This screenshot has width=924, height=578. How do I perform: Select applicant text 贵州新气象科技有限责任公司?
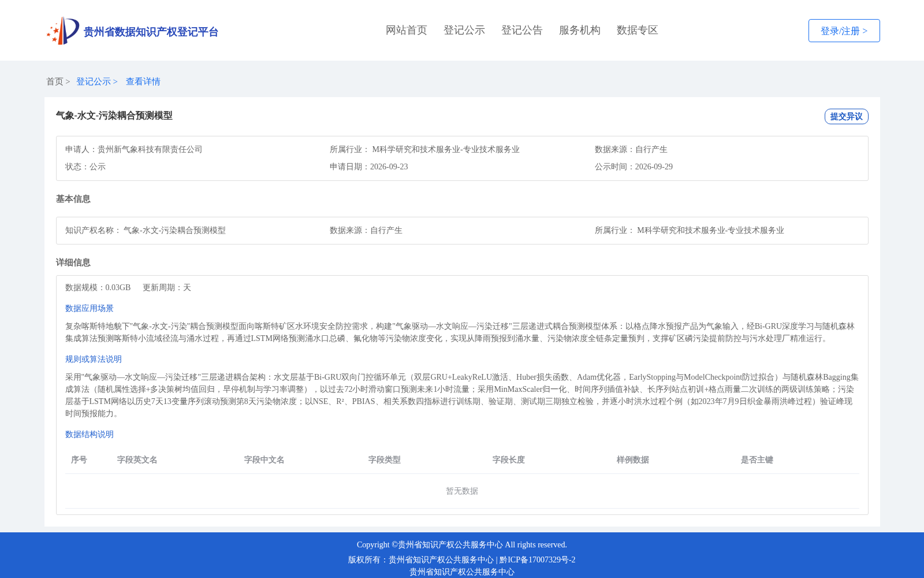pos(150,149)
